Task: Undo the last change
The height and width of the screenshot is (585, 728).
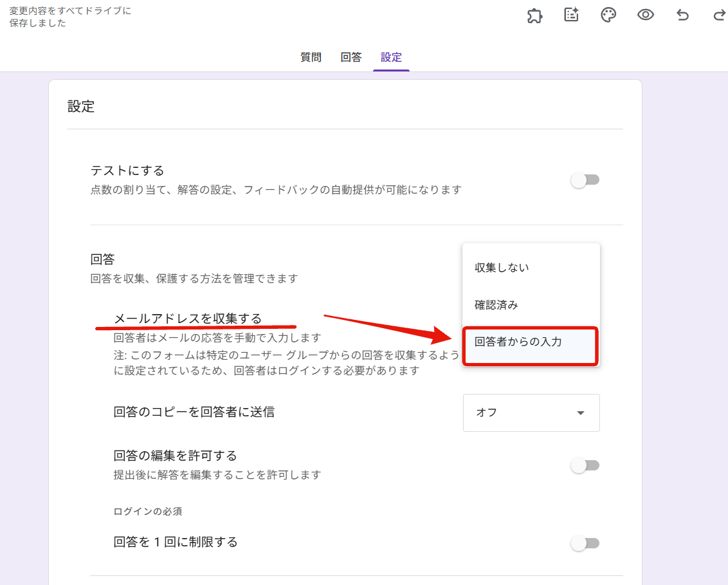Action: 682,15
